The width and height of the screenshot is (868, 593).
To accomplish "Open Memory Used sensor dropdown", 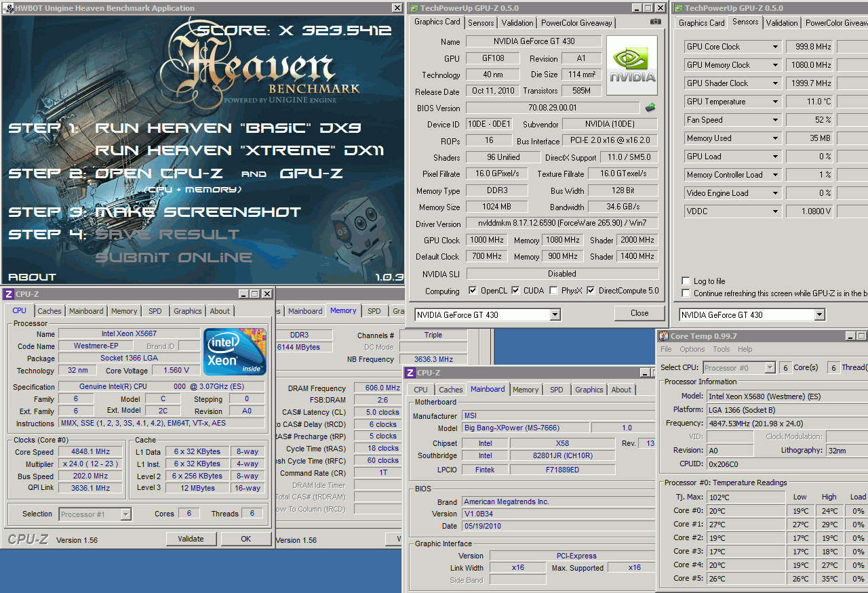I will point(776,138).
